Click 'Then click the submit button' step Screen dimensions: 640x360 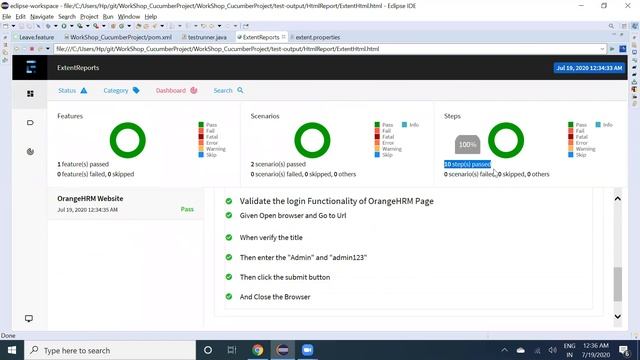285,277
